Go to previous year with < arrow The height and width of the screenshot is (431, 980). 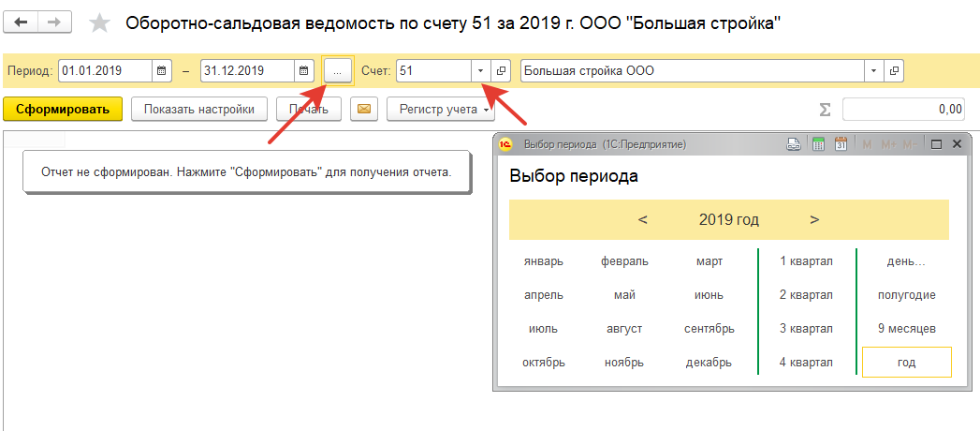coord(643,219)
